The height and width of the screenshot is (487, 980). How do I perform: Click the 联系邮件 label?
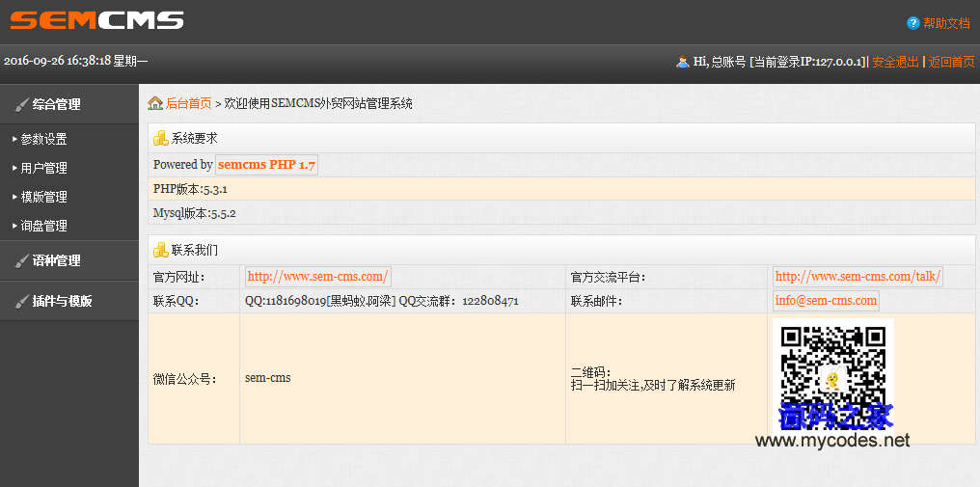[x=597, y=301]
